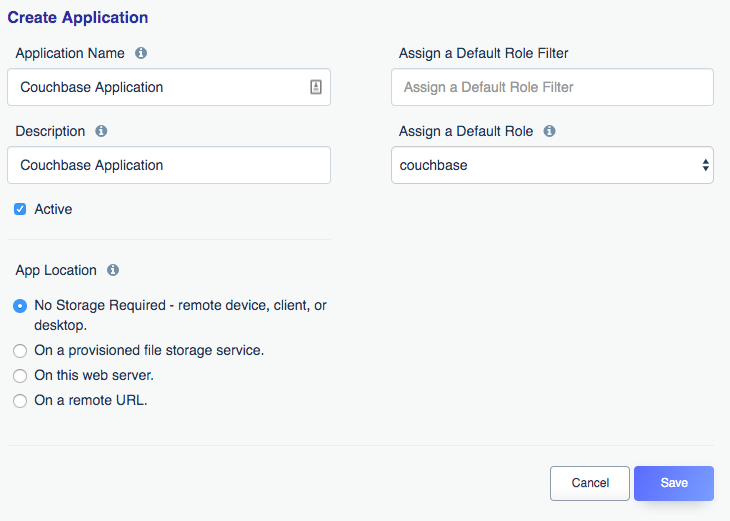Click the Assign a Default Role label
The height and width of the screenshot is (521, 730).
(466, 132)
